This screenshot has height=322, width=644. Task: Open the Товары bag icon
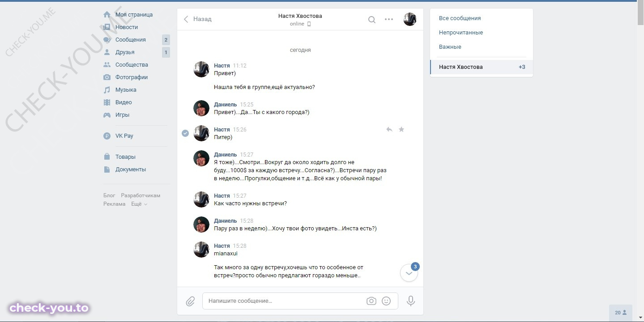click(x=107, y=157)
